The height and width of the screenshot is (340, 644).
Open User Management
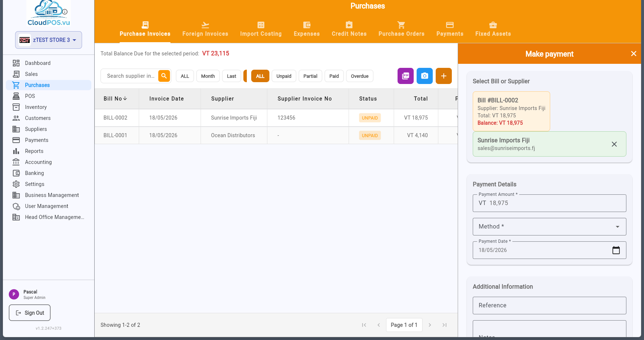click(x=48, y=206)
